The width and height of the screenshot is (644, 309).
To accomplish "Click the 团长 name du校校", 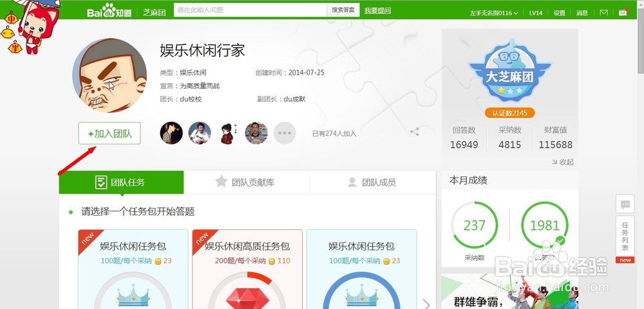I will [191, 99].
